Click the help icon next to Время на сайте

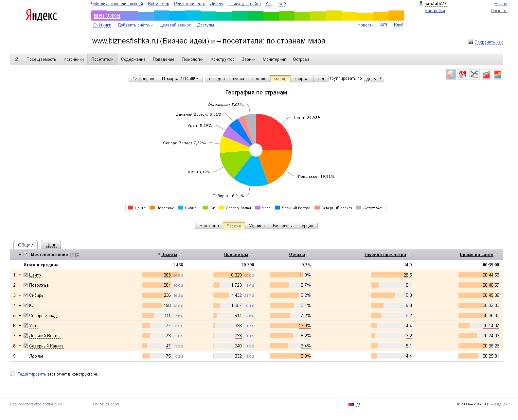(497, 254)
